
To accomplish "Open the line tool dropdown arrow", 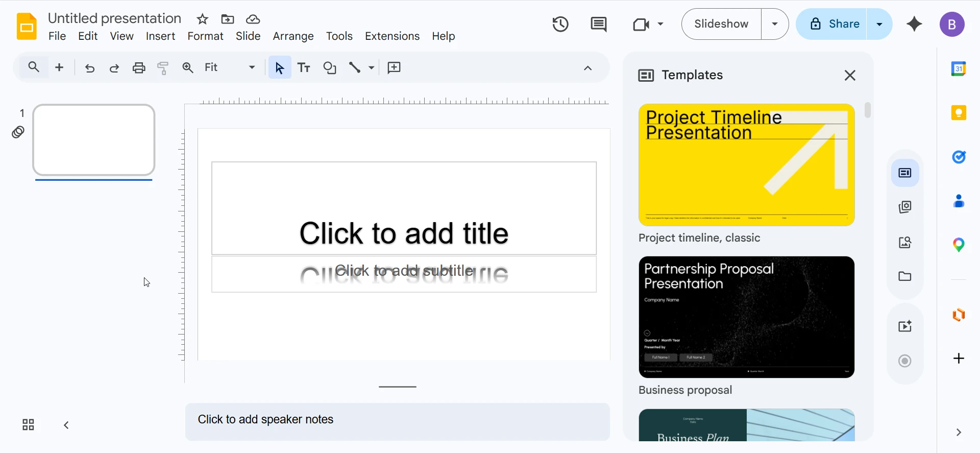I will coord(372,68).
